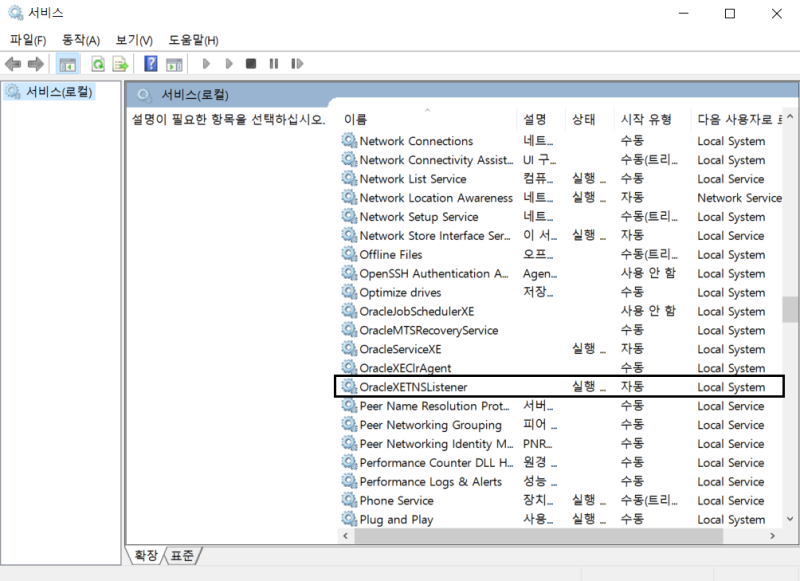The height and width of the screenshot is (581, 800).
Task: Toggle the console tree pane icon
Action: pos(68,63)
